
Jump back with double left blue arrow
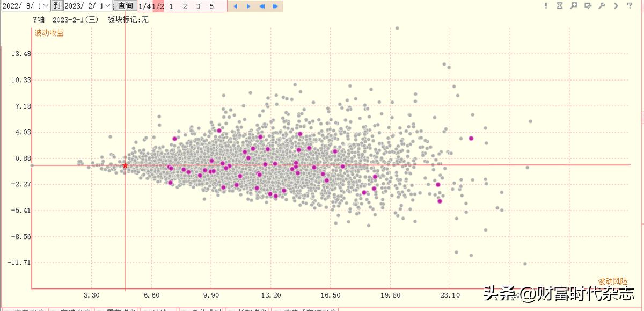262,6
